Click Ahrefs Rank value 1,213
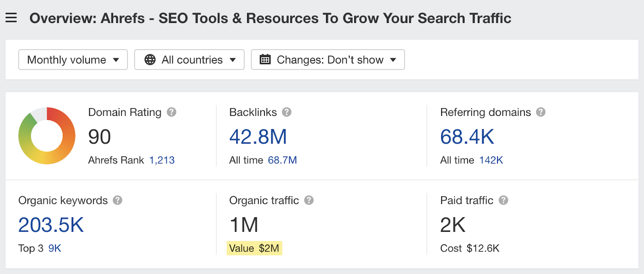The image size is (644, 274). point(162,160)
